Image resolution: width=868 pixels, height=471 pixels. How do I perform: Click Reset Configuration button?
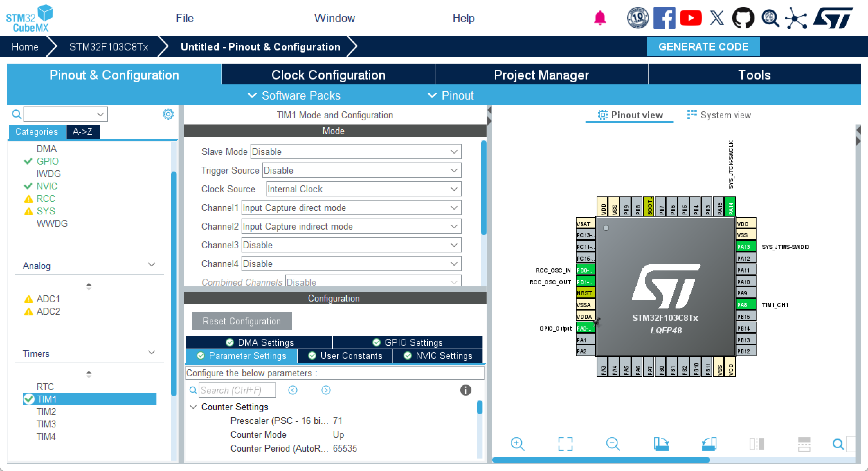[x=242, y=321]
